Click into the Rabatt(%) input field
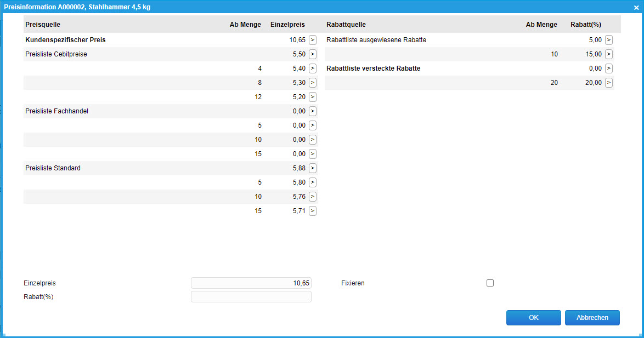 click(x=251, y=297)
